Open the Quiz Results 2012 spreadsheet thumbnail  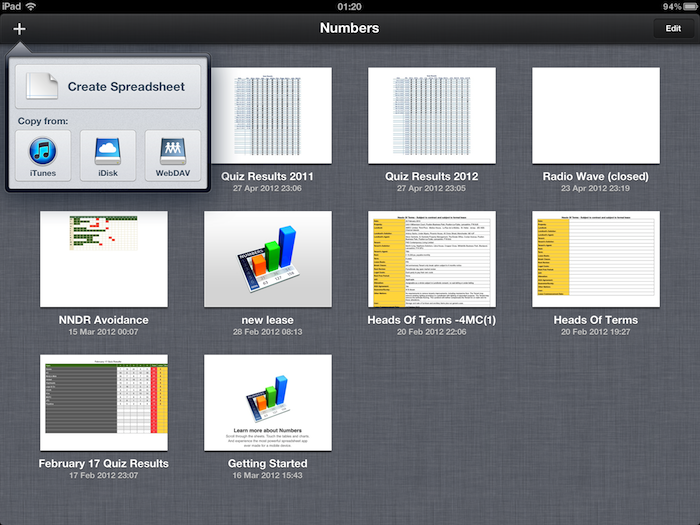coord(432,116)
